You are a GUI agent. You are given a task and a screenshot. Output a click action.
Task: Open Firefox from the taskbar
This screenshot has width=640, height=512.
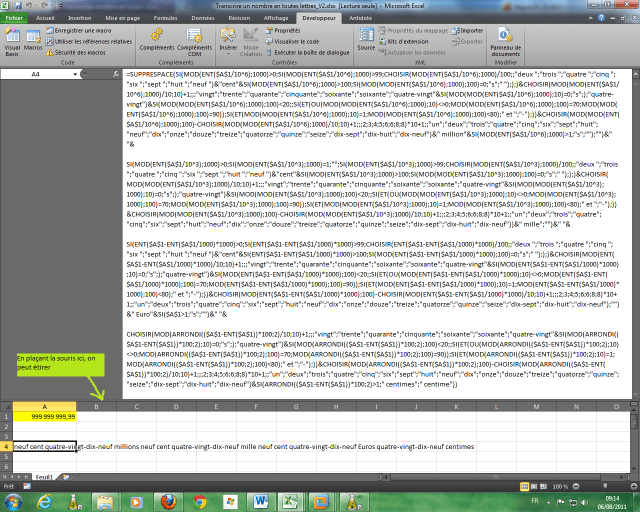(x=169, y=502)
